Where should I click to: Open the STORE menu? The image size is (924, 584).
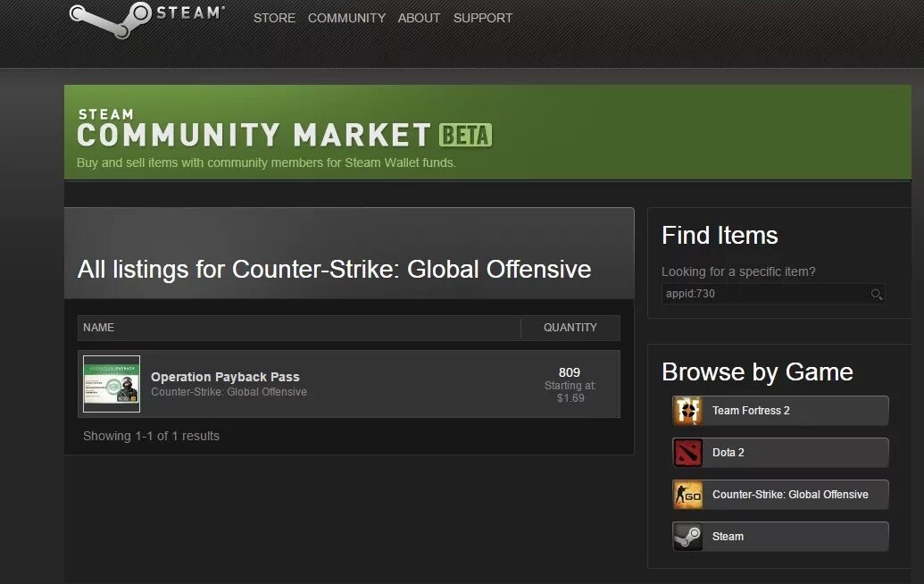point(274,18)
